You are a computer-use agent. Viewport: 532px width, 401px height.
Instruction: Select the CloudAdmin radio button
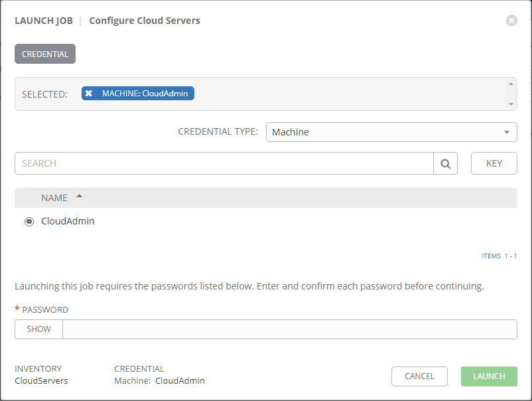29,222
